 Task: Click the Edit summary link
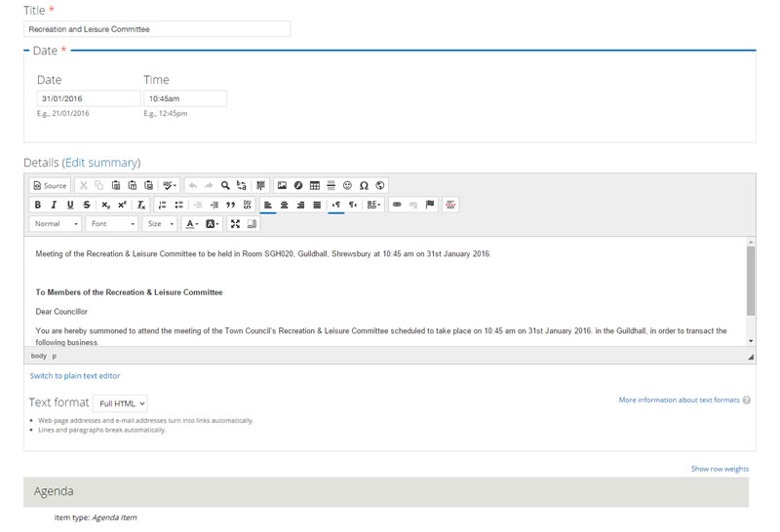click(x=102, y=163)
